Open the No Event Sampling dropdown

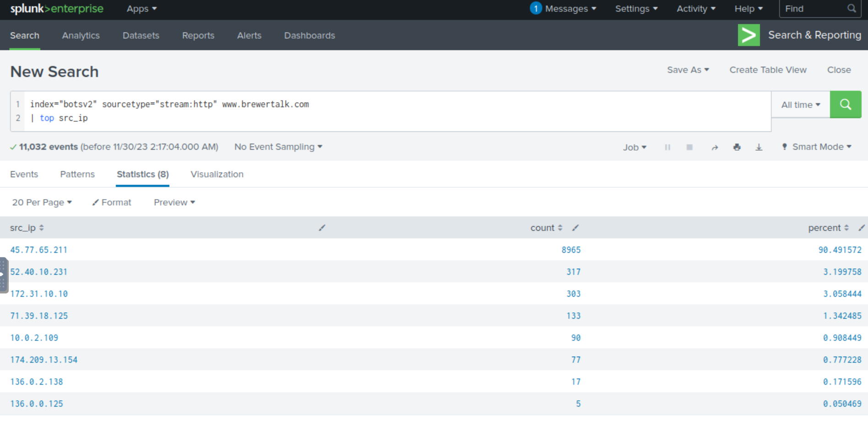point(278,147)
